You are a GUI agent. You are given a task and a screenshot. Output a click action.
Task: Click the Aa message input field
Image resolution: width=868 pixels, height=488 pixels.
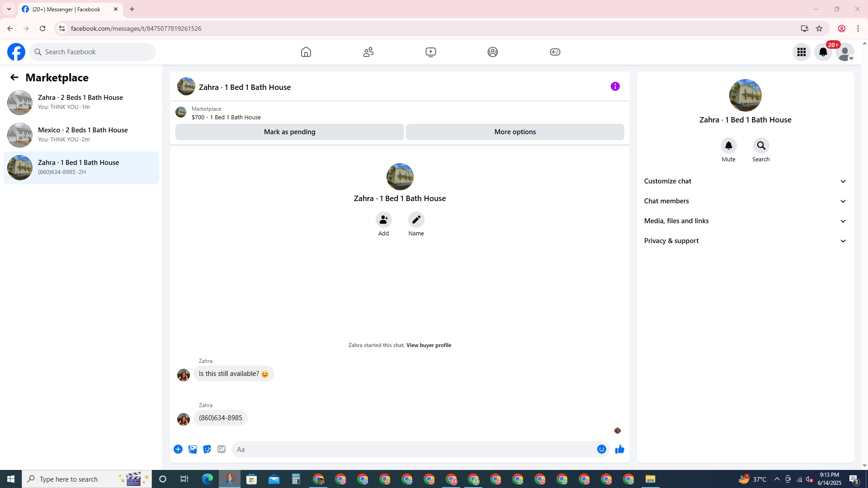click(x=414, y=449)
